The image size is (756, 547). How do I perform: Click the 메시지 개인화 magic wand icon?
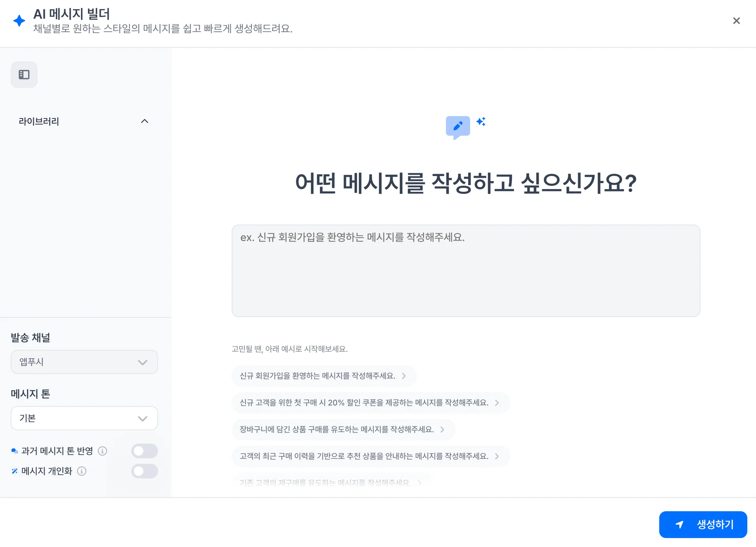click(x=15, y=471)
